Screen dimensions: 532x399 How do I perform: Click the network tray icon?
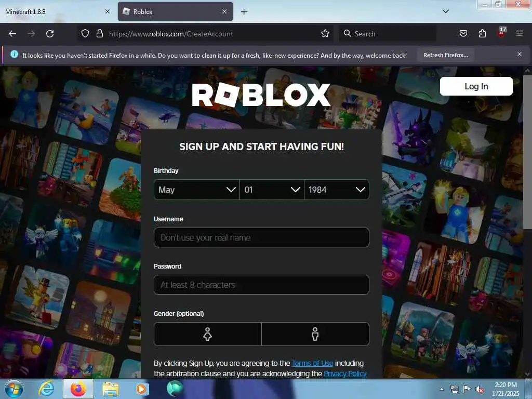point(454,390)
